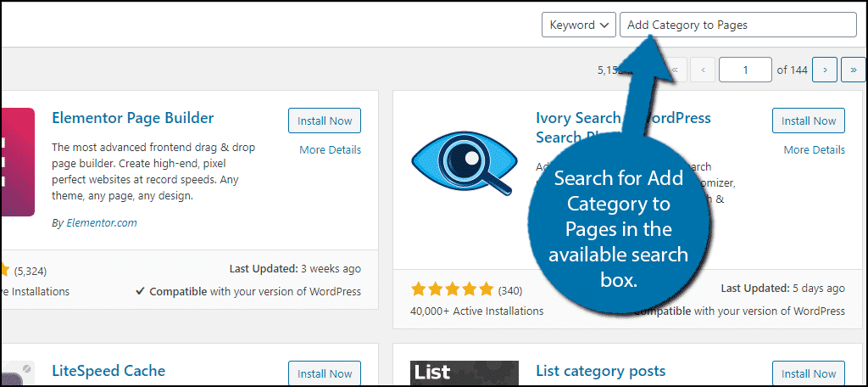Click the plugin search input field

(x=738, y=25)
